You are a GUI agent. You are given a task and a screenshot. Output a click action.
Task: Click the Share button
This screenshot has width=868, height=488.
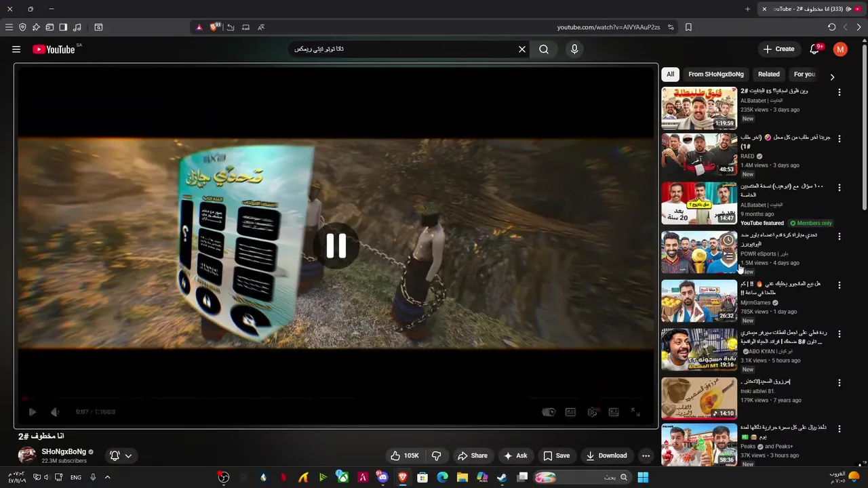[x=473, y=455]
